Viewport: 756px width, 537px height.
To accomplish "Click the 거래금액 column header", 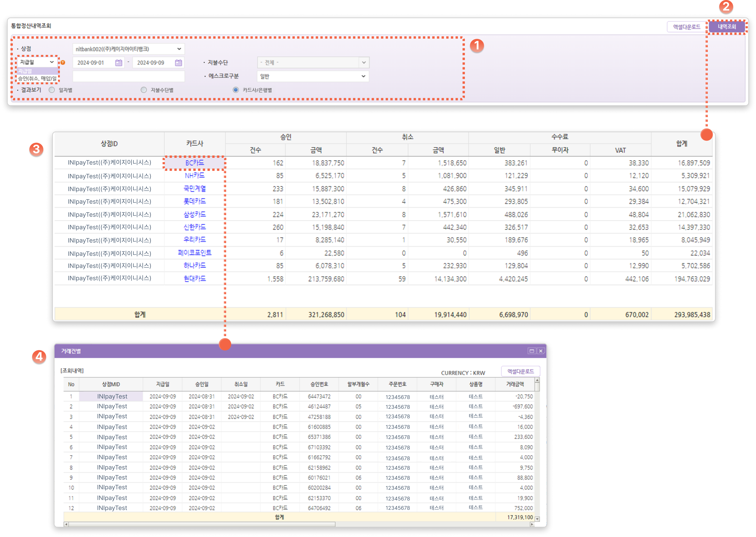I will (x=515, y=384).
